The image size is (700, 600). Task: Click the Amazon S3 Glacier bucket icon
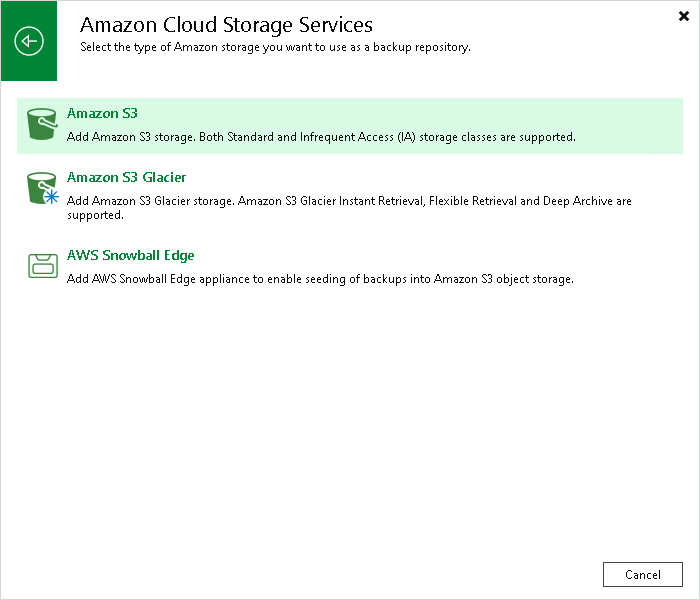tap(41, 187)
